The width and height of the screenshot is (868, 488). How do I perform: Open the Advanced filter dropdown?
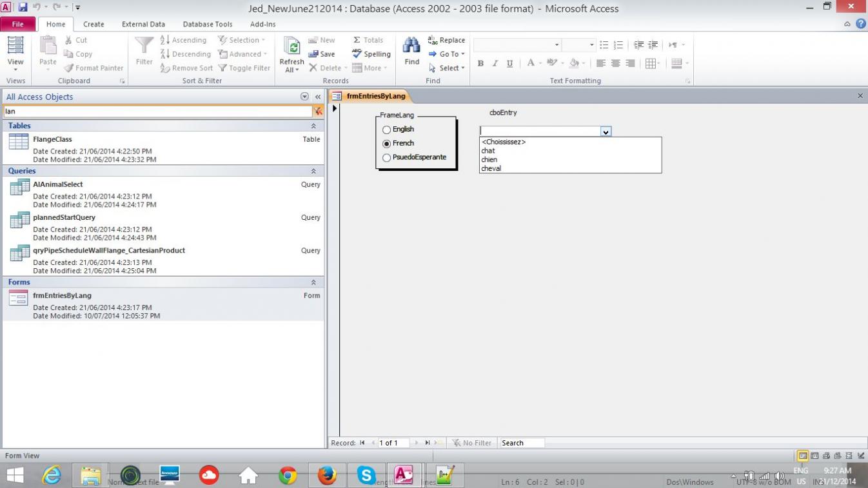click(242, 54)
